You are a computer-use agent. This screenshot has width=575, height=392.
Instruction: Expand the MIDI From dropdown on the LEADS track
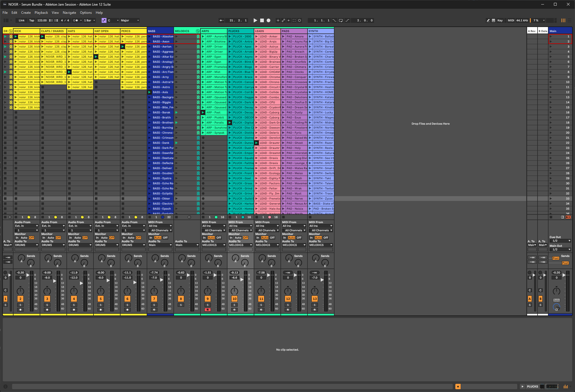click(x=267, y=226)
